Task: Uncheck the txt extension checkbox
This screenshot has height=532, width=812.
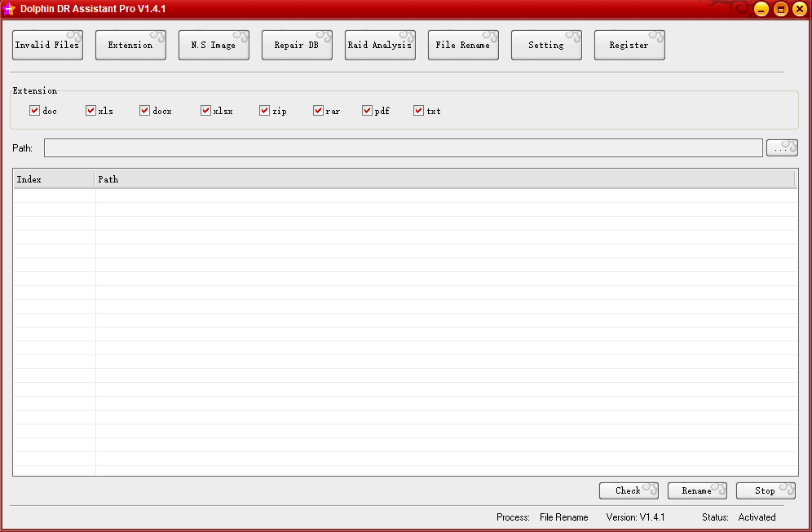Action: (418, 110)
